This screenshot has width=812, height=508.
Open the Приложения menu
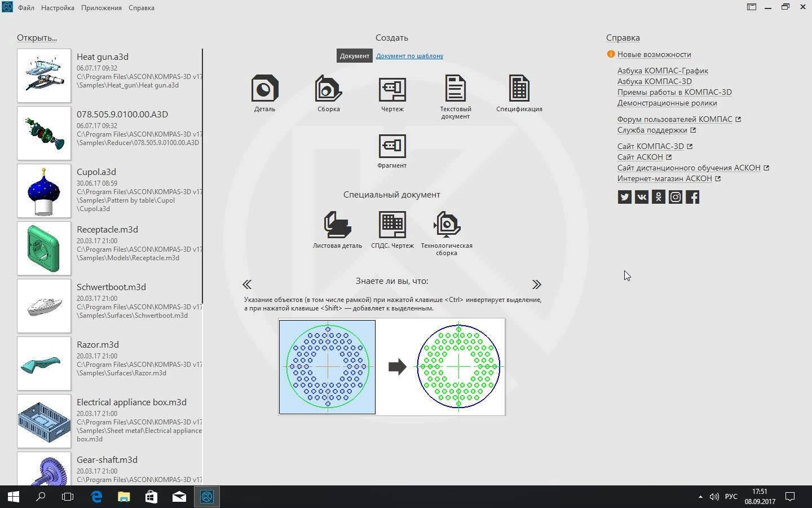coord(101,8)
